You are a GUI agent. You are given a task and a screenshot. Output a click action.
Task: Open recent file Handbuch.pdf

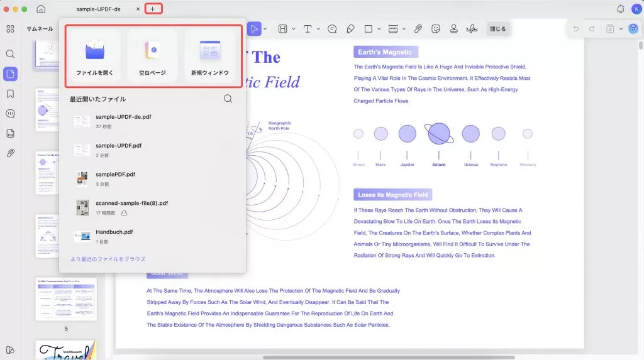(x=152, y=236)
